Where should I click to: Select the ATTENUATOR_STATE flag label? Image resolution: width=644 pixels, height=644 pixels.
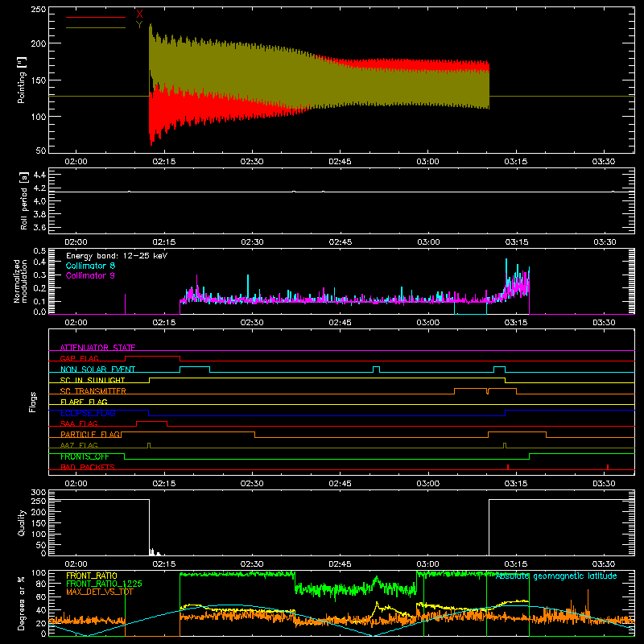[x=97, y=348]
